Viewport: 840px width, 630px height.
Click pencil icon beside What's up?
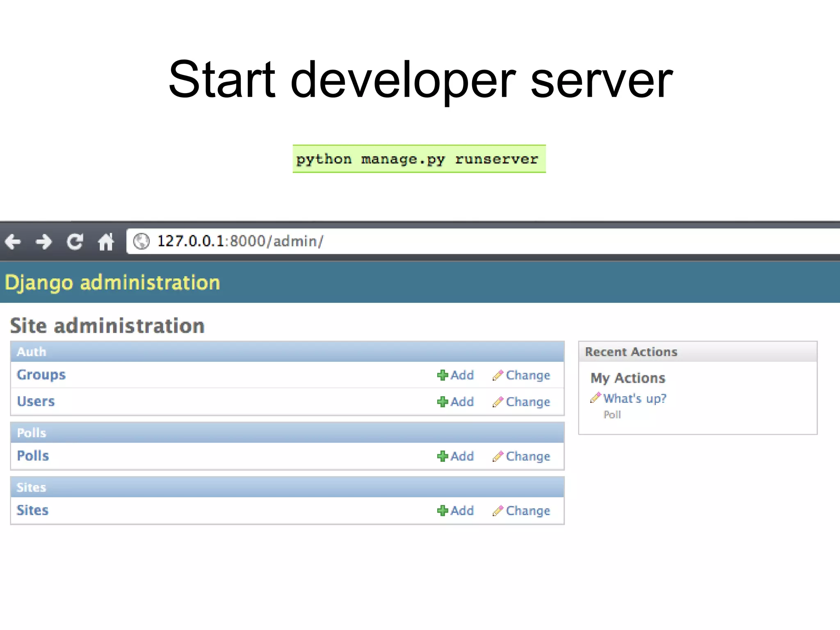click(x=596, y=397)
